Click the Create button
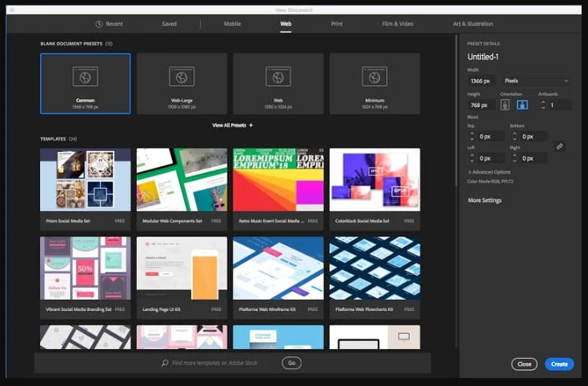 pyautogui.click(x=559, y=364)
